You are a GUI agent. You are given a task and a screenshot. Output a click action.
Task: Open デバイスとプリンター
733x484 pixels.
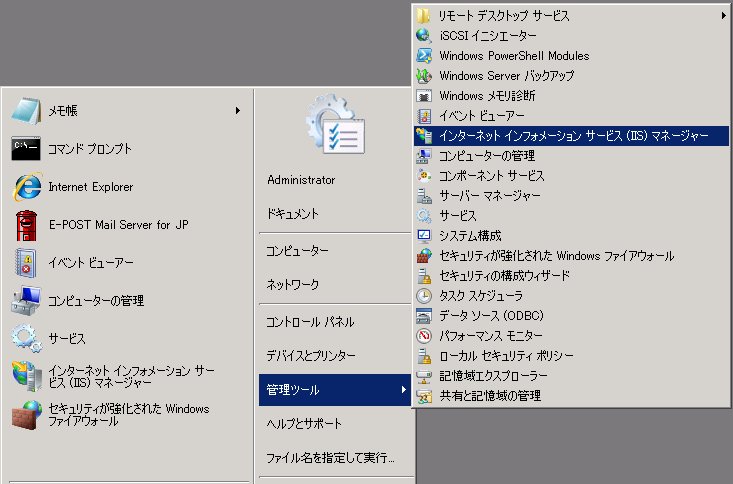[311, 356]
